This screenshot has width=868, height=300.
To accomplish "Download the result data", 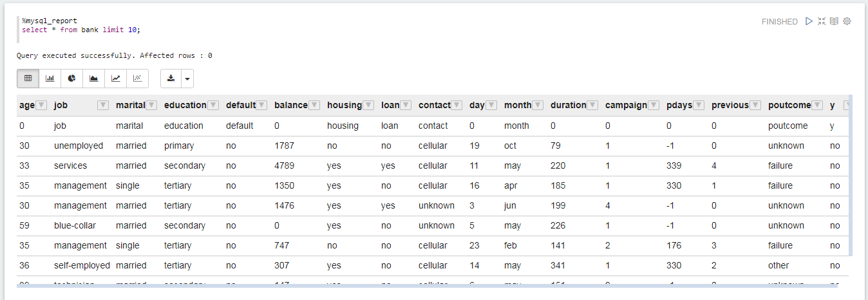I will pos(171,79).
